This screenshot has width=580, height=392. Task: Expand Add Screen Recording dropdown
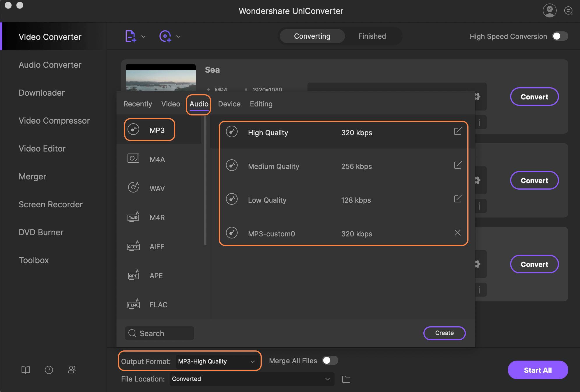point(178,36)
